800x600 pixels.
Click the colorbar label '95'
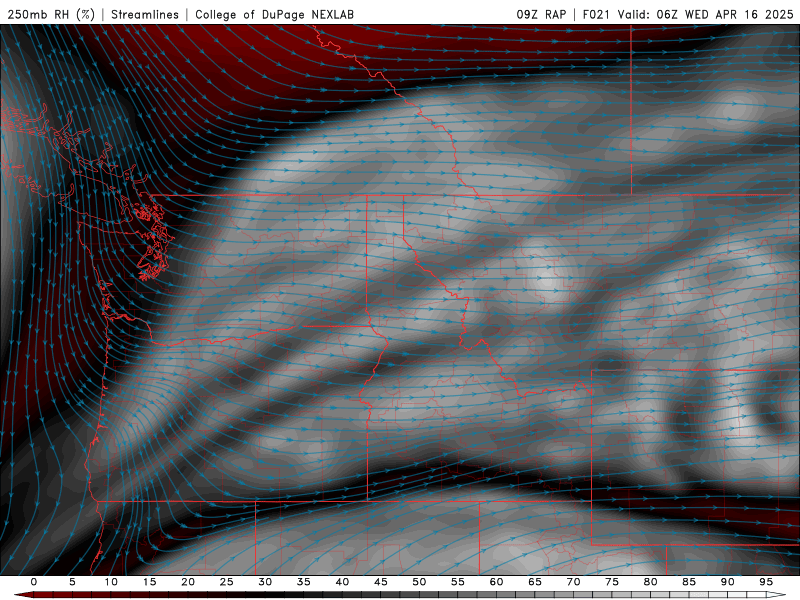click(766, 582)
